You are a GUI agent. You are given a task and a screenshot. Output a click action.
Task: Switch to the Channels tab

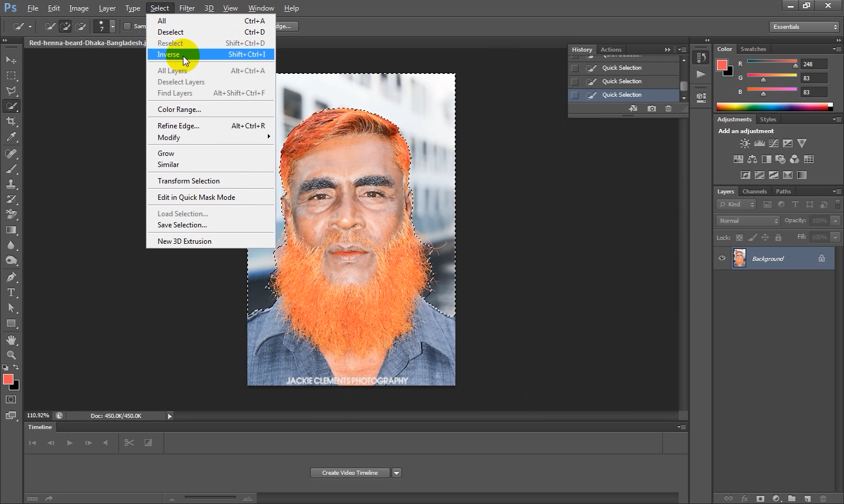click(754, 192)
